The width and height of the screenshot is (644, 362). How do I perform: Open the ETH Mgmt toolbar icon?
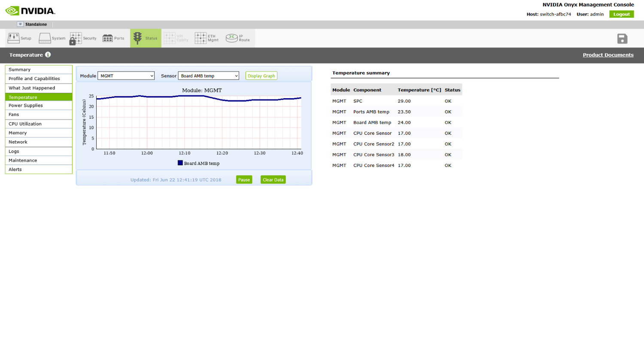click(x=207, y=38)
